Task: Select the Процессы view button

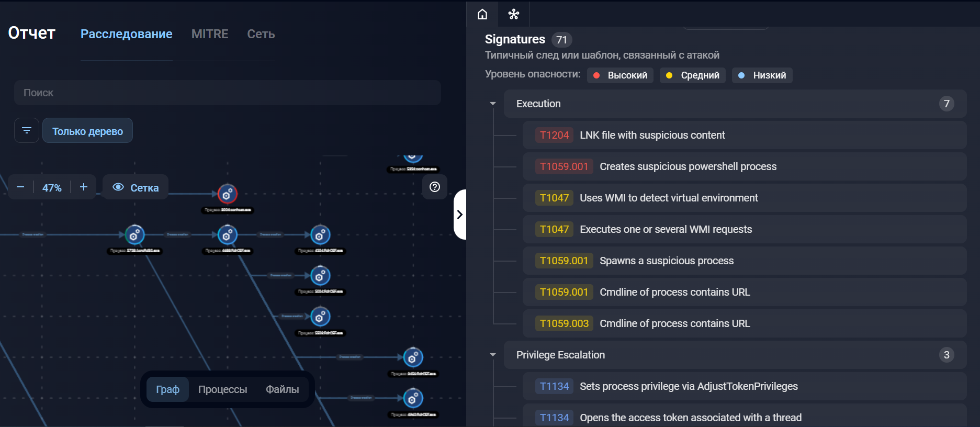Action: point(222,389)
